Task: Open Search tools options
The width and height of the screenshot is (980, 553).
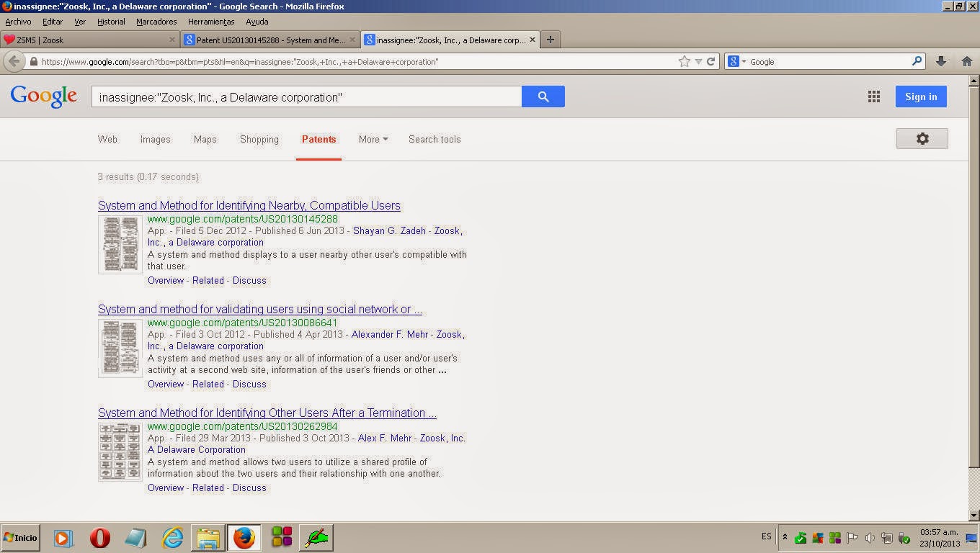Action: click(x=435, y=139)
